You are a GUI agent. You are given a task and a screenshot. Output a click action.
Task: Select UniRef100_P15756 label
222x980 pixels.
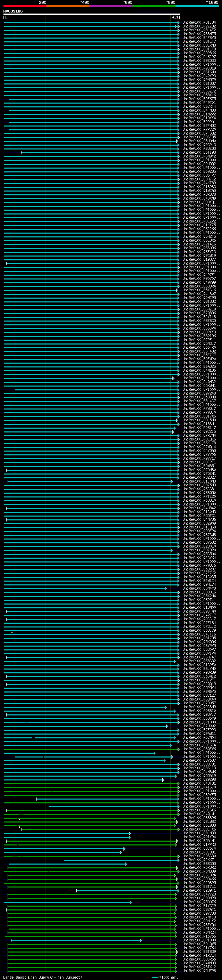pyautogui.click(x=199, y=936)
